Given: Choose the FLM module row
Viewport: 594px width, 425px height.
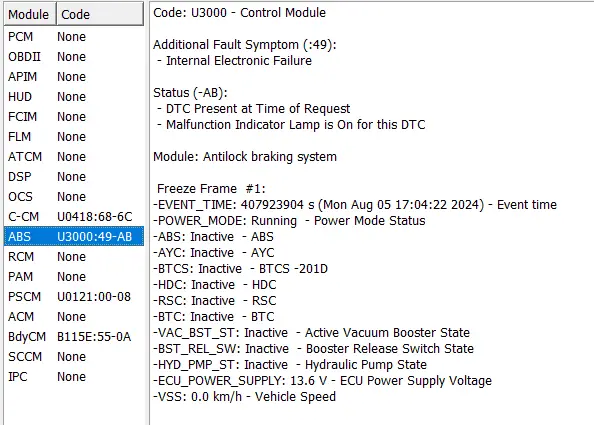Looking at the screenshot, I should coord(74,137).
